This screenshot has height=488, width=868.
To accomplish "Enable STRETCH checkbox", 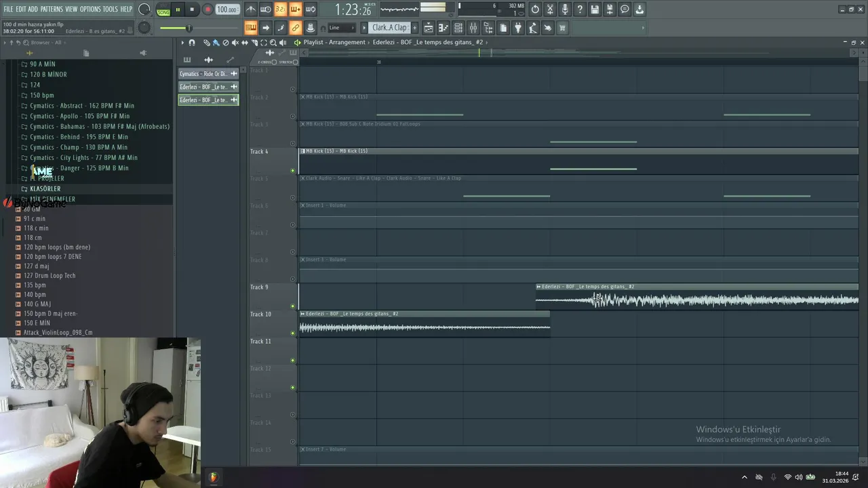I will point(295,62).
